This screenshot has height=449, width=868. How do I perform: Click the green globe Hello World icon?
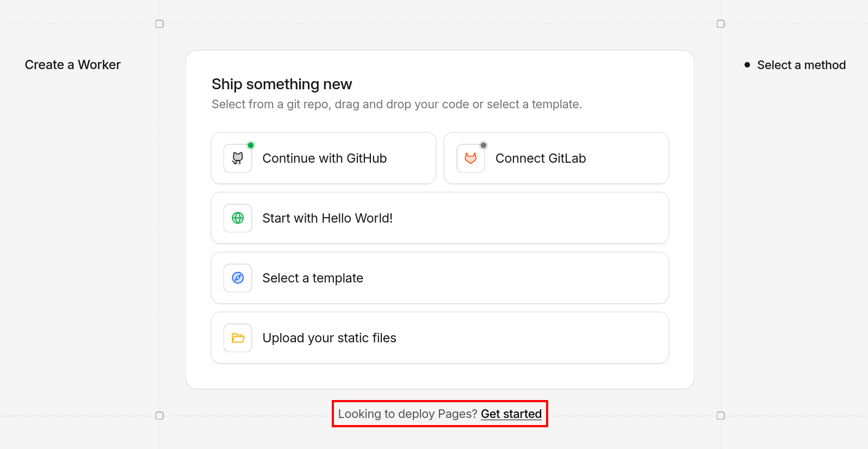(x=238, y=218)
